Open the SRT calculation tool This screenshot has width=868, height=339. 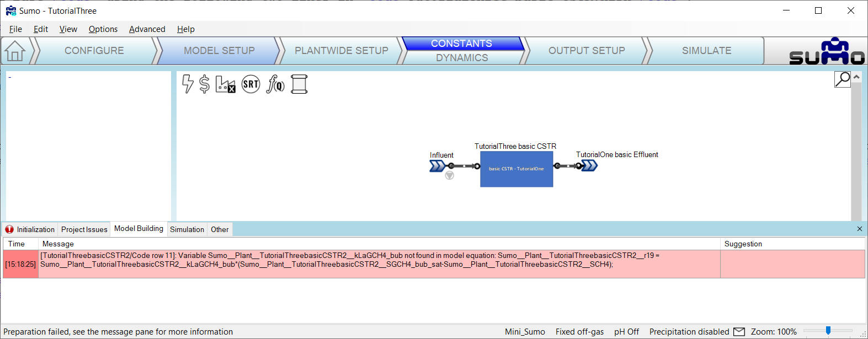(251, 84)
